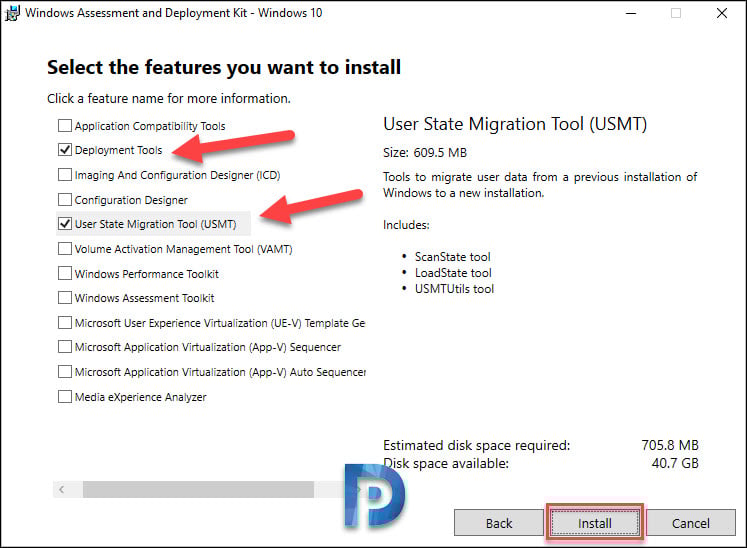
Task: Click the ADK setup title bar icon
Action: (x=12, y=13)
